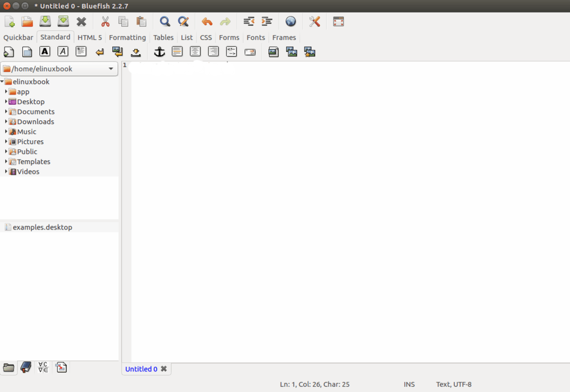Expand the Public folder
Viewport: 570px width, 392px height.
(6, 152)
